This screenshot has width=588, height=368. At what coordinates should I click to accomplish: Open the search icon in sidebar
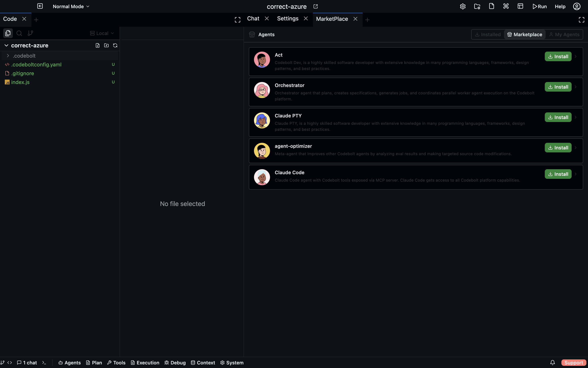(19, 33)
